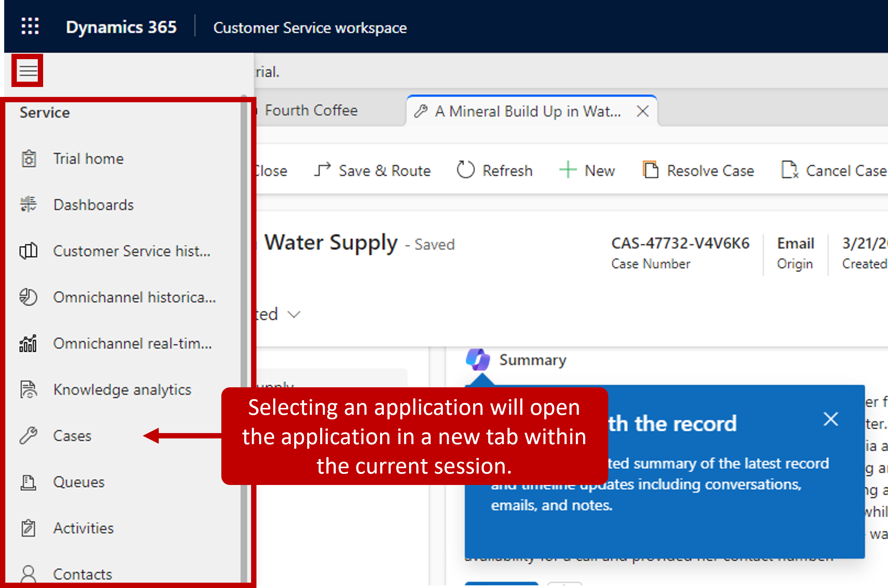Image resolution: width=888 pixels, height=588 pixels.
Task: Click the Service group header
Action: pos(45,113)
